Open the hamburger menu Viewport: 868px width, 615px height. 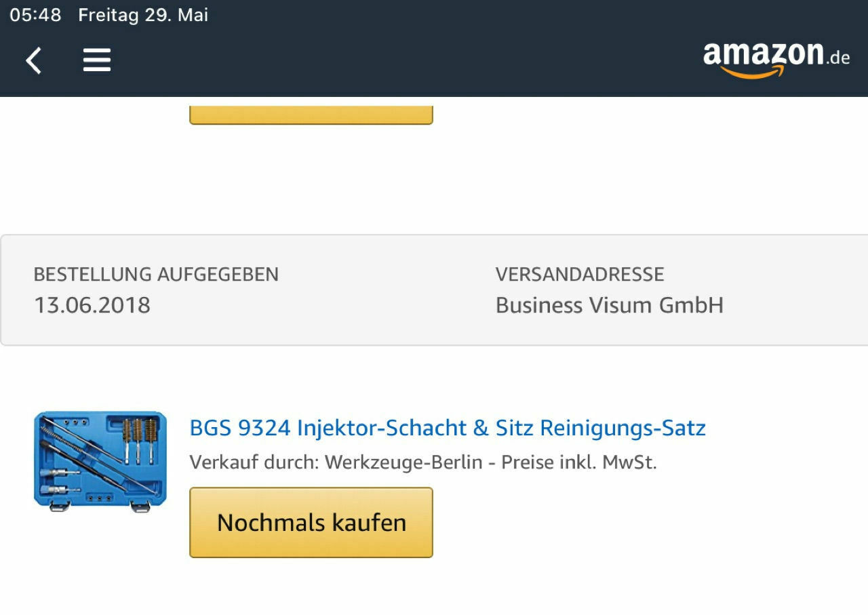(97, 61)
